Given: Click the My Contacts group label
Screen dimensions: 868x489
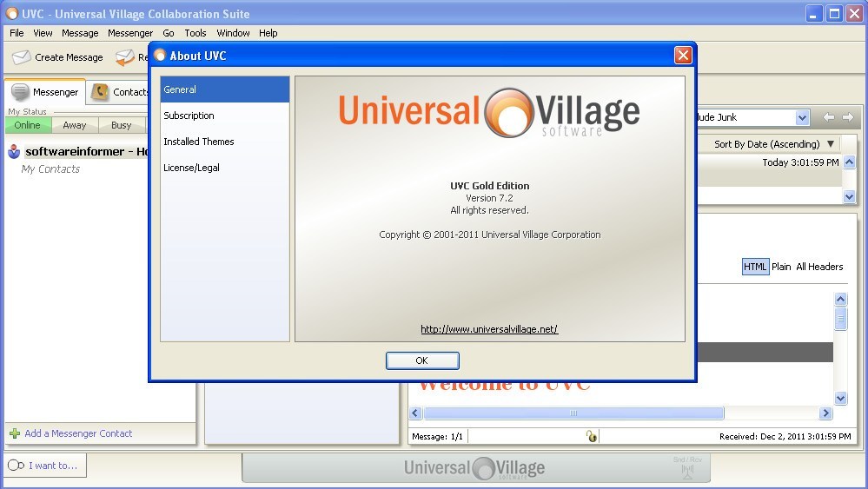Looking at the screenshot, I should [50, 169].
